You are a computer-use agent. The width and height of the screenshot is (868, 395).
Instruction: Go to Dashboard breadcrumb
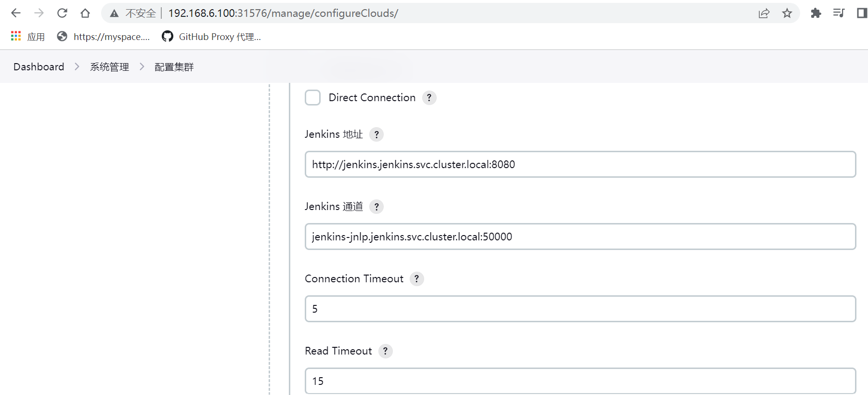(x=39, y=67)
